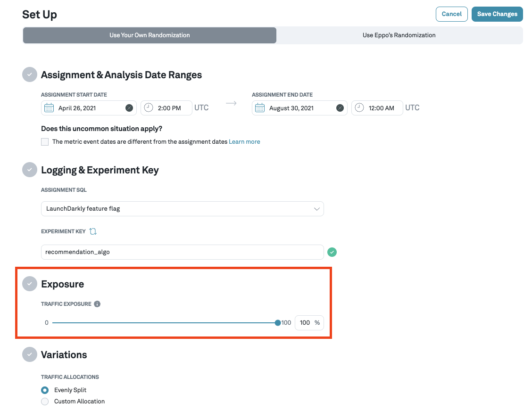Click the recommendation_algo experiment key field
Viewport: 532px width, 410px height.
182,252
